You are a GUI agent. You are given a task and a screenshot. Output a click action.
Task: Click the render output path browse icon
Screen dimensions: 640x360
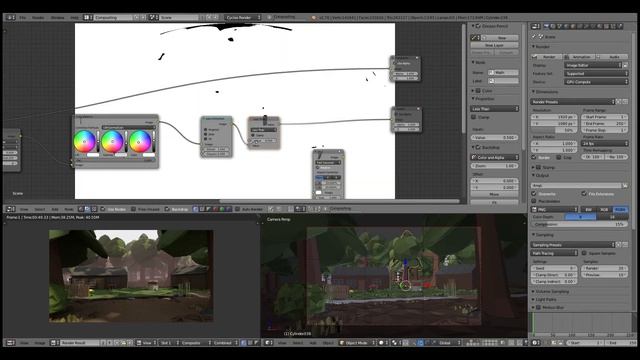coord(624,186)
